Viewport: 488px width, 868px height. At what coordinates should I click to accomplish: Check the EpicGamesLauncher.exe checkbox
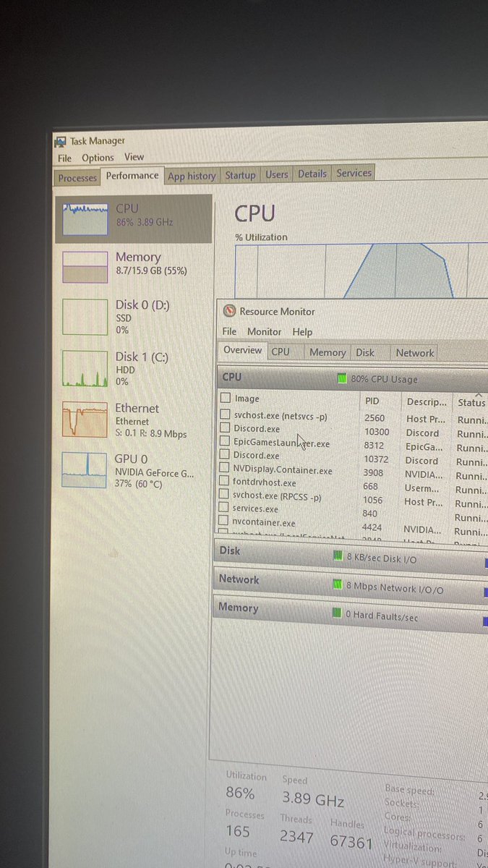pyautogui.click(x=225, y=442)
